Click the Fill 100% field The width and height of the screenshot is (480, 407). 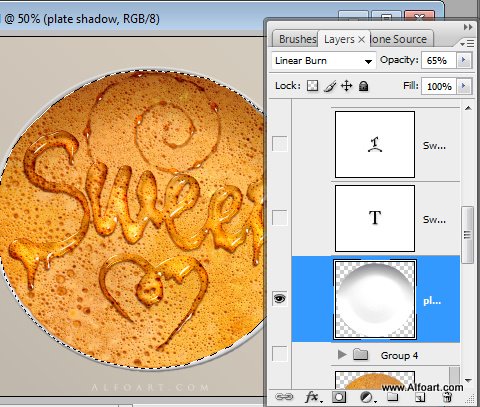pyautogui.click(x=439, y=86)
